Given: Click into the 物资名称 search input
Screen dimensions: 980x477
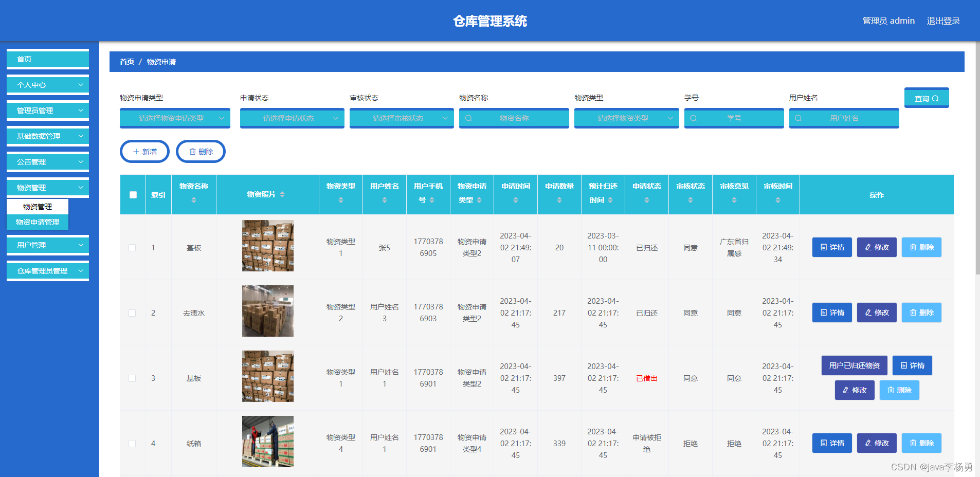Looking at the screenshot, I should 514,118.
